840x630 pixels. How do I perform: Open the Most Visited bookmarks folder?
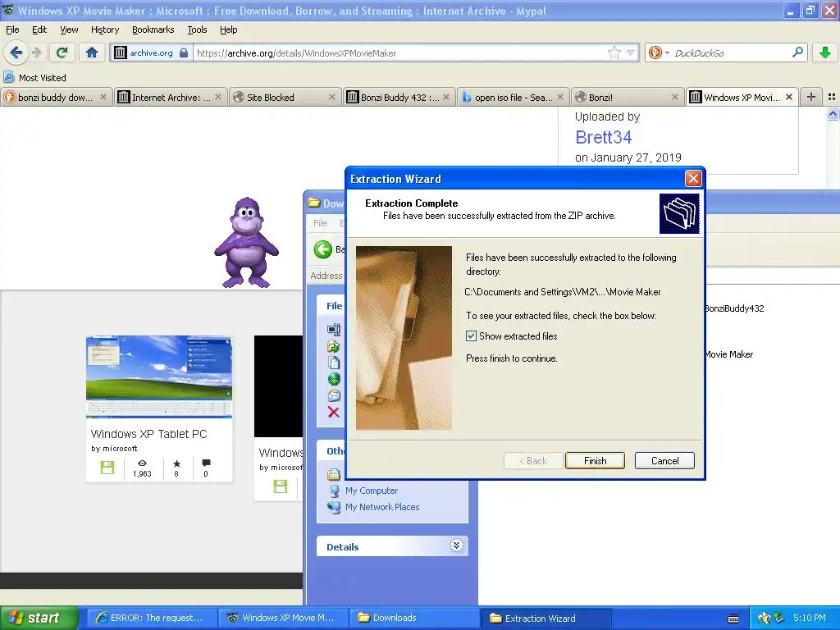click(x=34, y=78)
